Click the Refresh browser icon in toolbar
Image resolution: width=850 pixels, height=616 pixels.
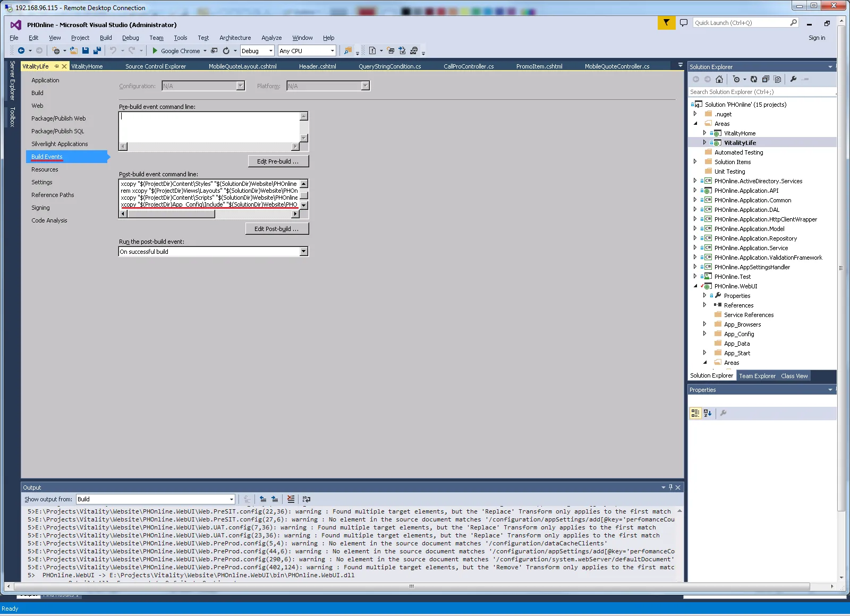coord(226,51)
